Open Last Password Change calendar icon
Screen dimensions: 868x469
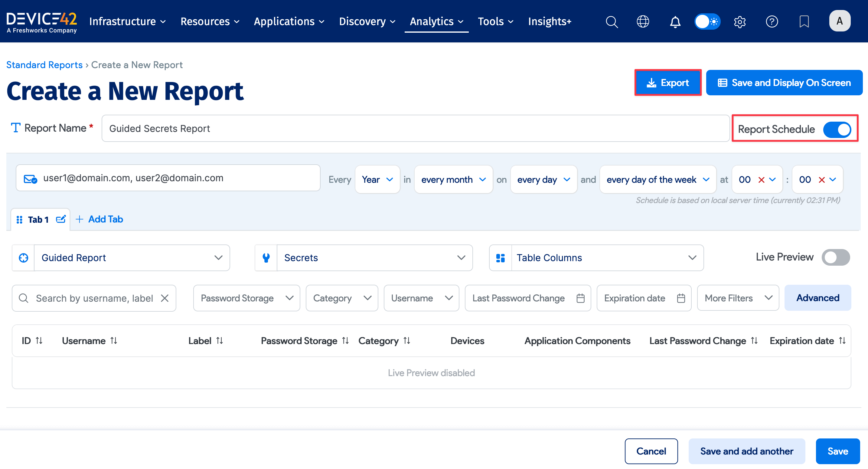pos(580,298)
